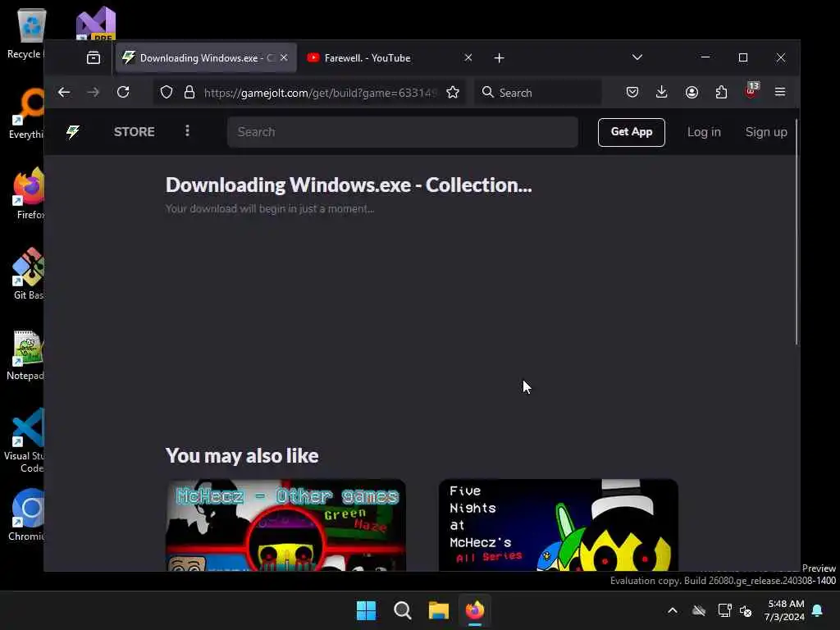This screenshot has width=840, height=630.
Task: Select Recycle Bin desktop icon
Action: tap(26, 33)
